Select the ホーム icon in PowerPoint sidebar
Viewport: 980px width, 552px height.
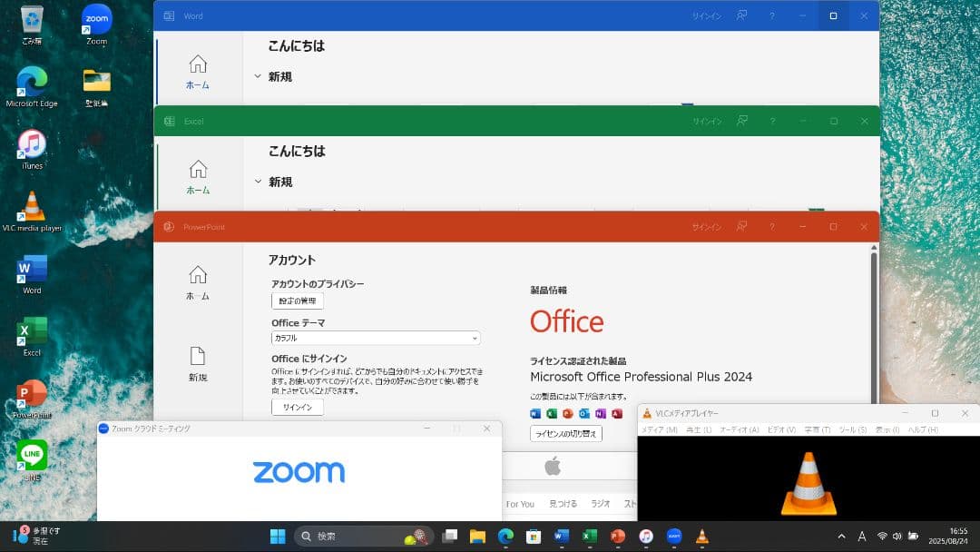pyautogui.click(x=198, y=274)
